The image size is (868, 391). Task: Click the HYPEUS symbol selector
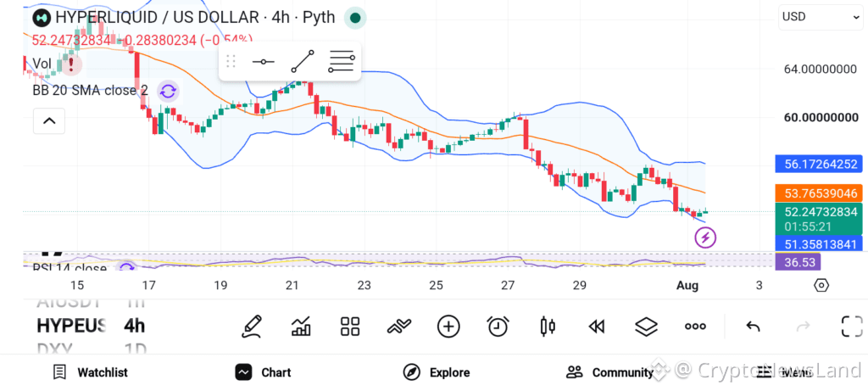coord(71,326)
